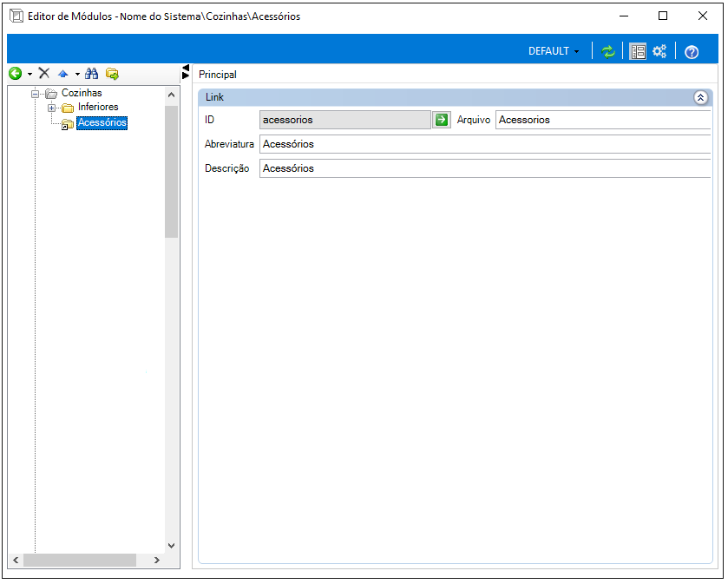The height and width of the screenshot is (584, 728).
Task: Collapse the Link section panel
Action: (701, 98)
